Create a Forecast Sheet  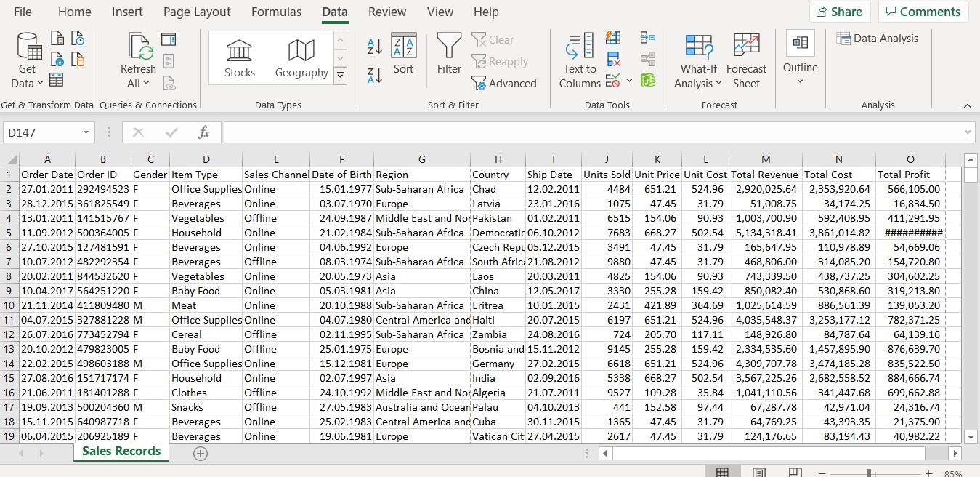746,58
